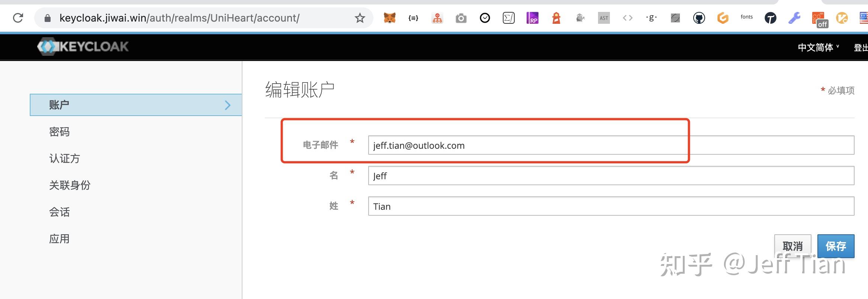868x299 pixels.
Task: Open the 密码 sidebar section
Action: 60,132
